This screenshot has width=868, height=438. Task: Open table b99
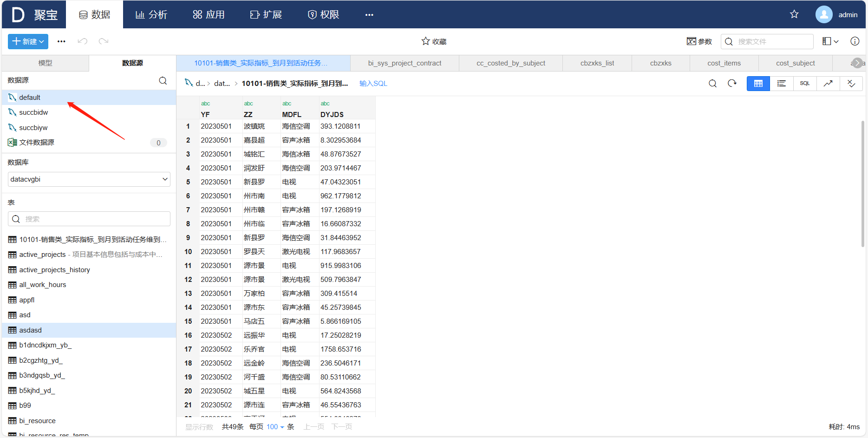tap(89, 405)
